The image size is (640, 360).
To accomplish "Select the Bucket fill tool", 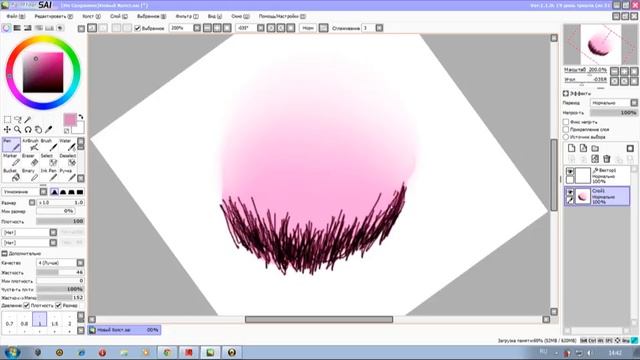I will pos(11,175).
